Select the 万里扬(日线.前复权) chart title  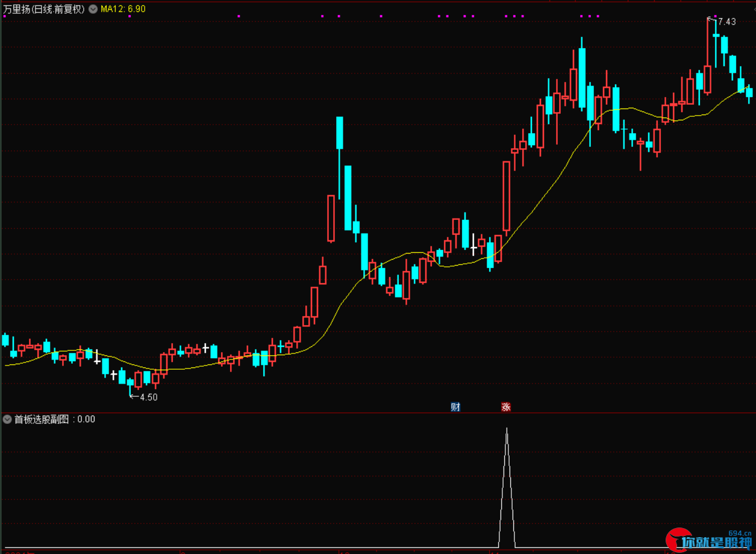pos(44,9)
